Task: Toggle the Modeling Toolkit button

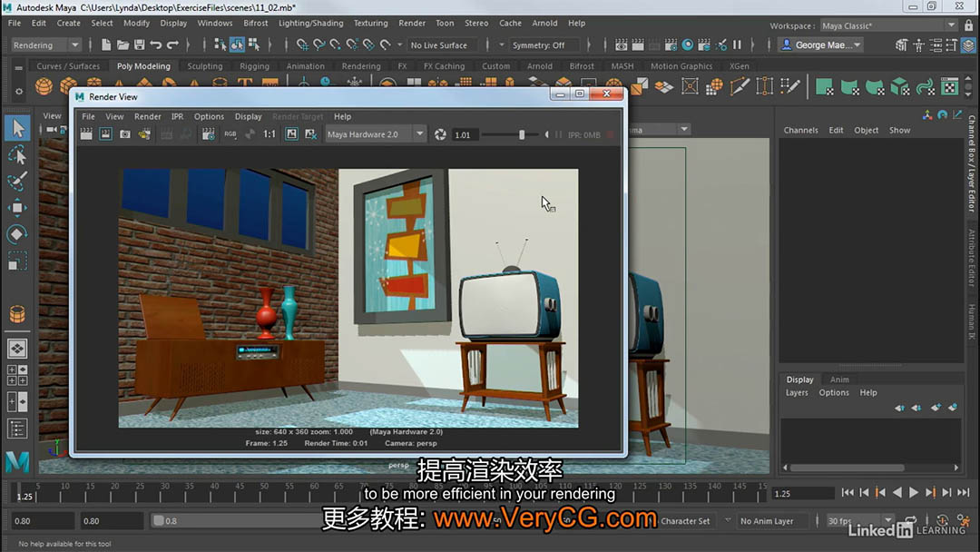Action: click(901, 45)
